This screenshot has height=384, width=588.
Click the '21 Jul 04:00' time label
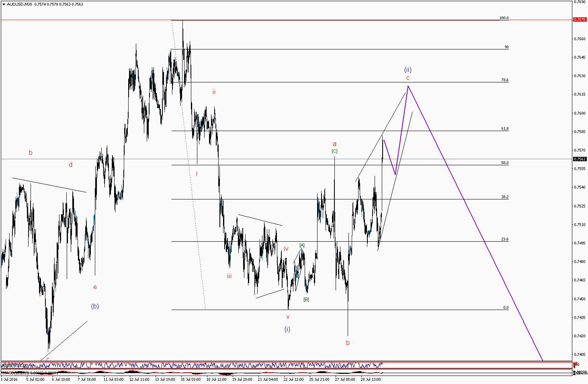[x=268, y=379]
